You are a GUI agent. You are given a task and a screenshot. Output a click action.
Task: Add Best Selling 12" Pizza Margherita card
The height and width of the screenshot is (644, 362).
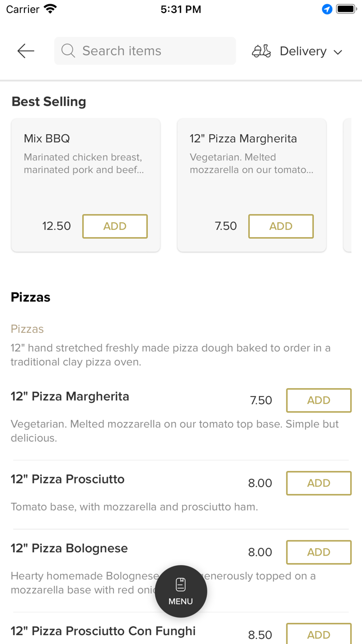281,226
